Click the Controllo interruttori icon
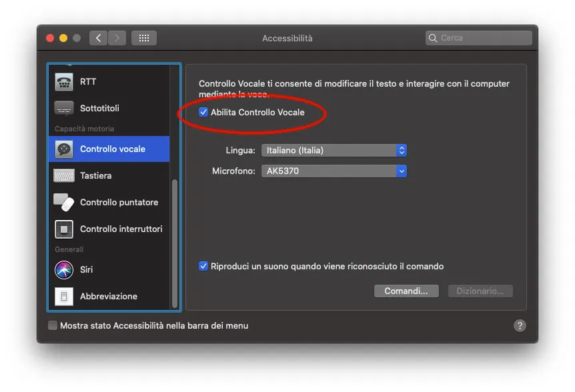Image resolution: width=575 pixels, height=392 pixels. tap(63, 229)
